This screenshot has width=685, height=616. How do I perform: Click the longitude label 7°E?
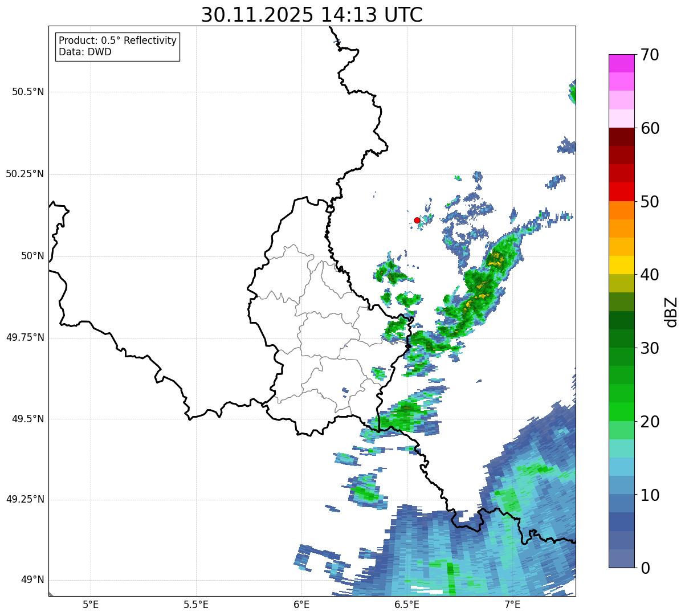point(513,604)
